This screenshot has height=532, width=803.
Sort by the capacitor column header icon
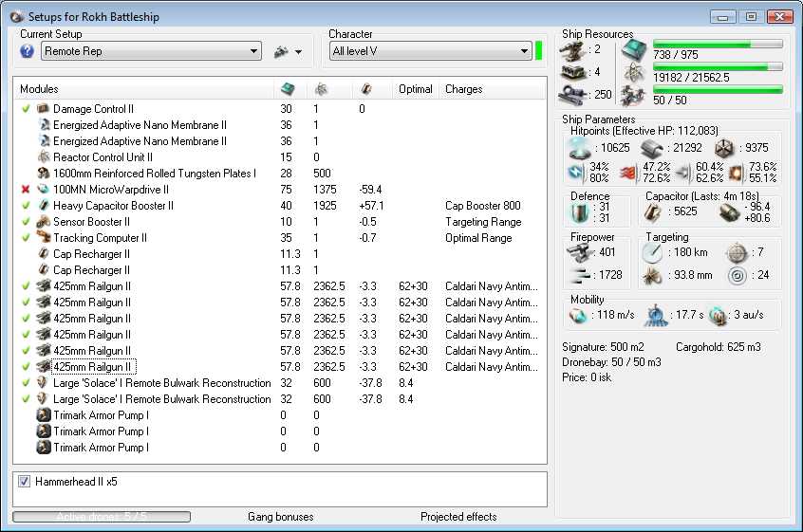(x=365, y=89)
